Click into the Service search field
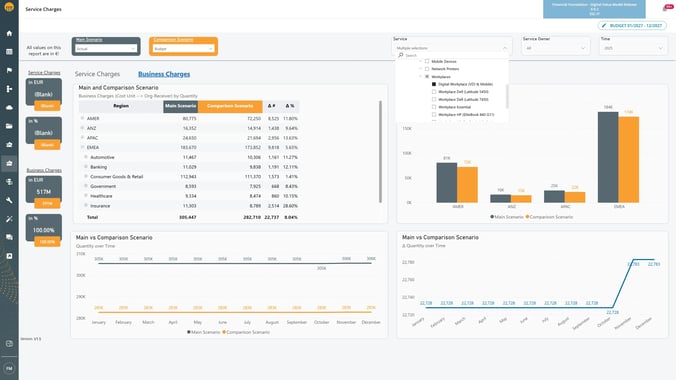This screenshot has height=380, width=676. [x=453, y=55]
